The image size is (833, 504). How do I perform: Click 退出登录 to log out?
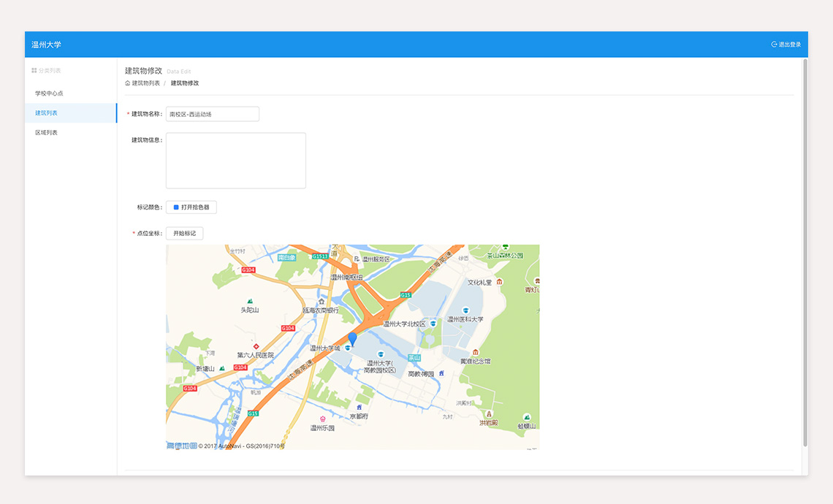click(789, 45)
